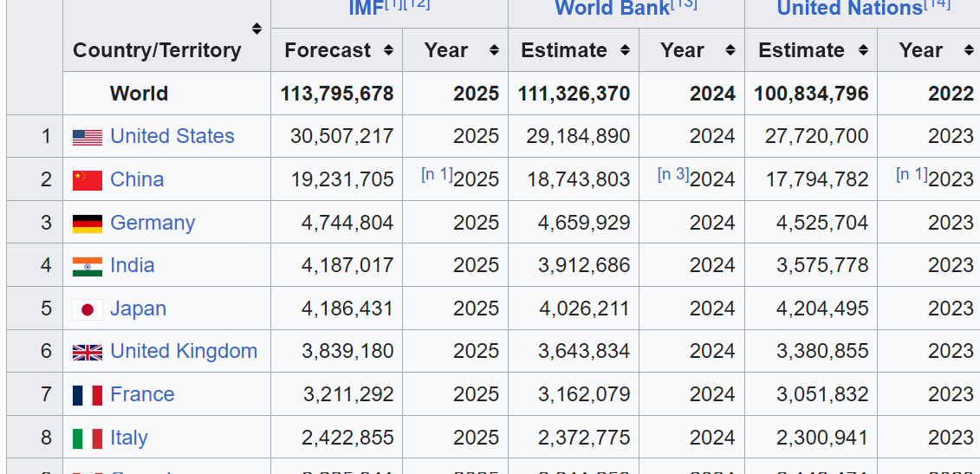Open the Germany article link
This screenshot has height=474, width=980.
[x=153, y=223]
